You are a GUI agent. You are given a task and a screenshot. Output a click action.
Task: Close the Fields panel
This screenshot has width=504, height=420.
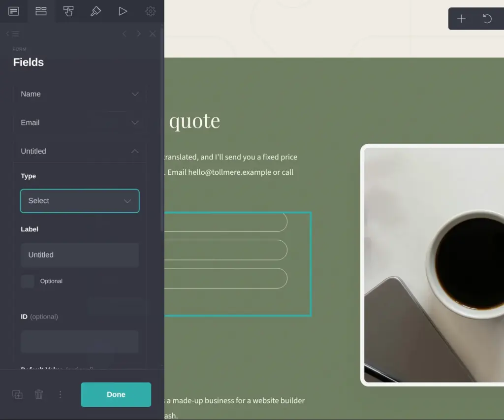click(x=153, y=34)
